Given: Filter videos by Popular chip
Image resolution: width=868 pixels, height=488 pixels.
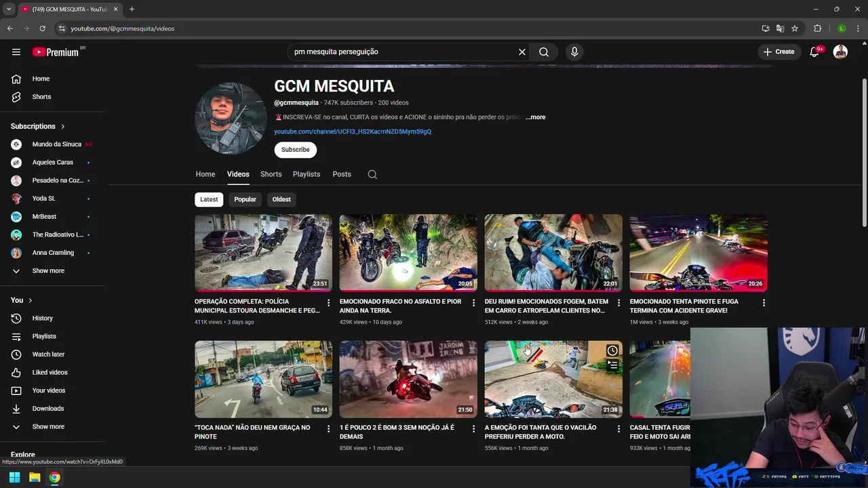Looking at the screenshot, I should [x=245, y=199].
